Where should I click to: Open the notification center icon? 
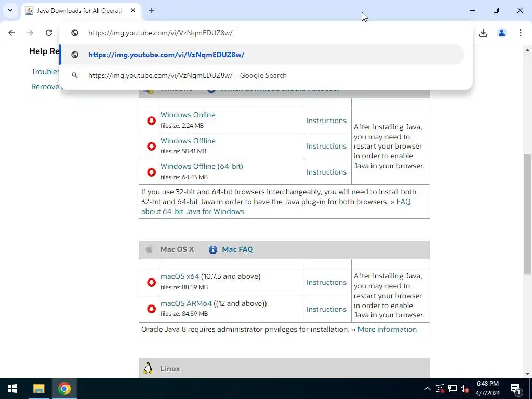coord(516,389)
